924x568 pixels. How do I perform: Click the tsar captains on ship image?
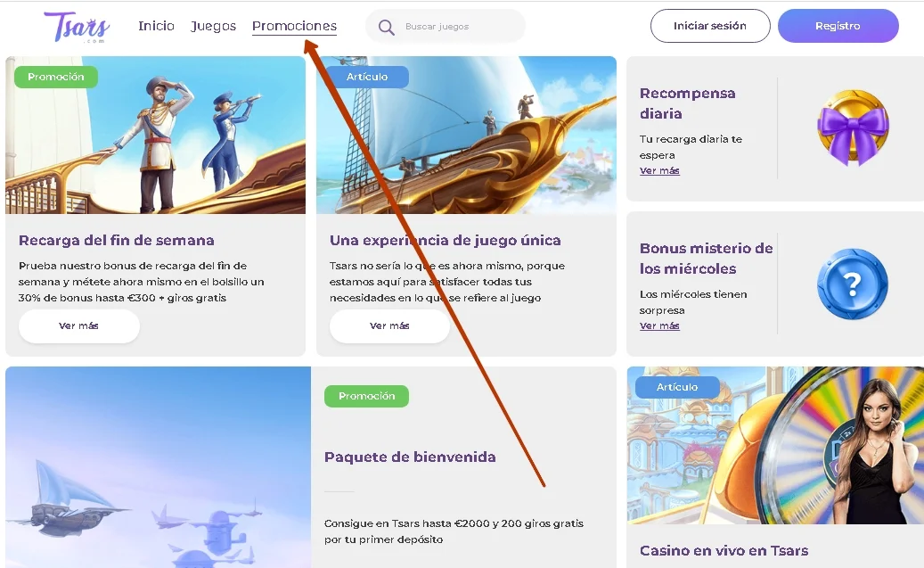(156, 135)
